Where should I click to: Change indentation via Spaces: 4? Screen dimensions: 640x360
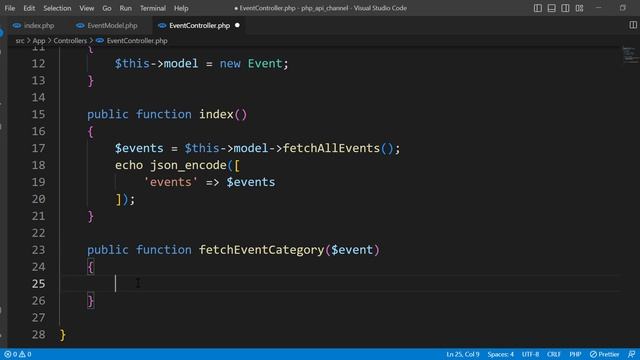tap(500, 354)
